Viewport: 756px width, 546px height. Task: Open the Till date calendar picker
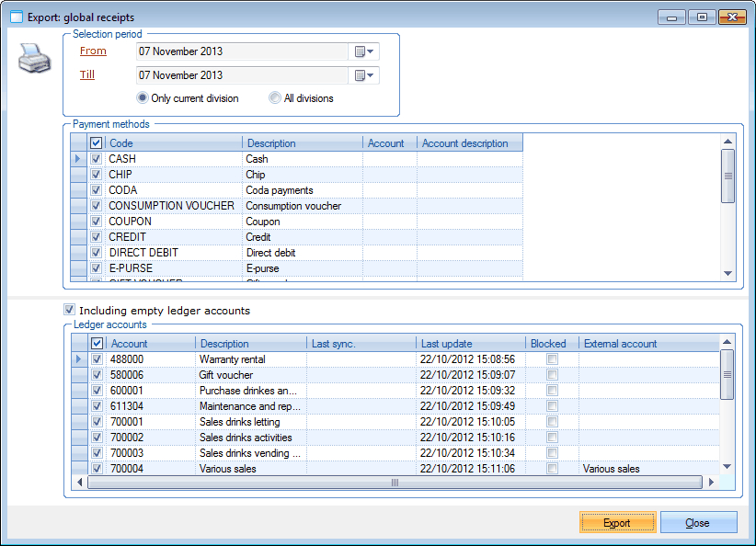click(x=364, y=74)
